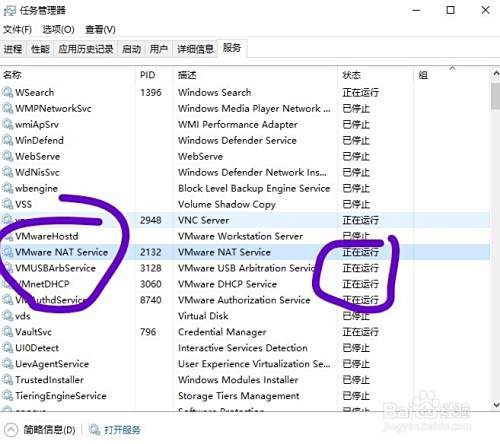Click the Volume Shadow Copy description
Image resolution: width=500 pixels, height=444 pixels.
pyautogui.click(x=227, y=204)
